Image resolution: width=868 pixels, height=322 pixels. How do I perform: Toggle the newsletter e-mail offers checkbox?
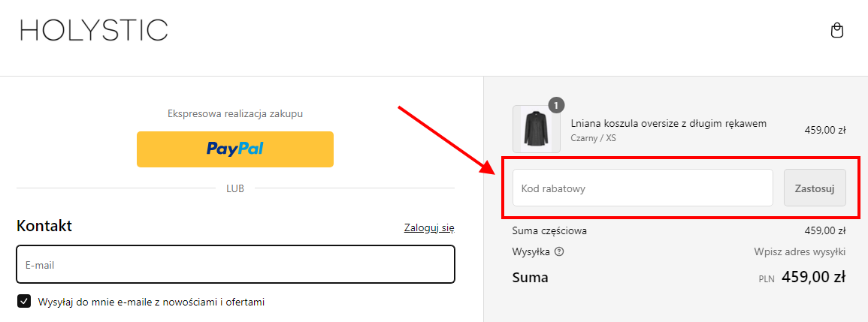coord(24,302)
